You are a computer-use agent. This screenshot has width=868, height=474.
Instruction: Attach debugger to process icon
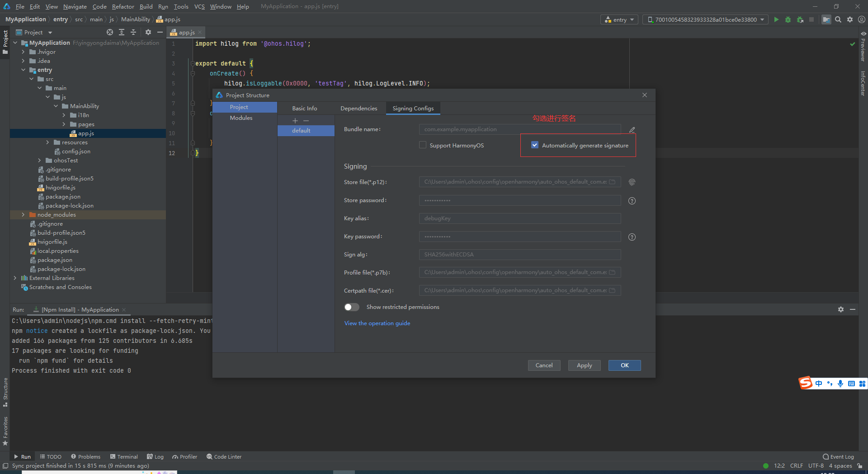[x=800, y=19]
